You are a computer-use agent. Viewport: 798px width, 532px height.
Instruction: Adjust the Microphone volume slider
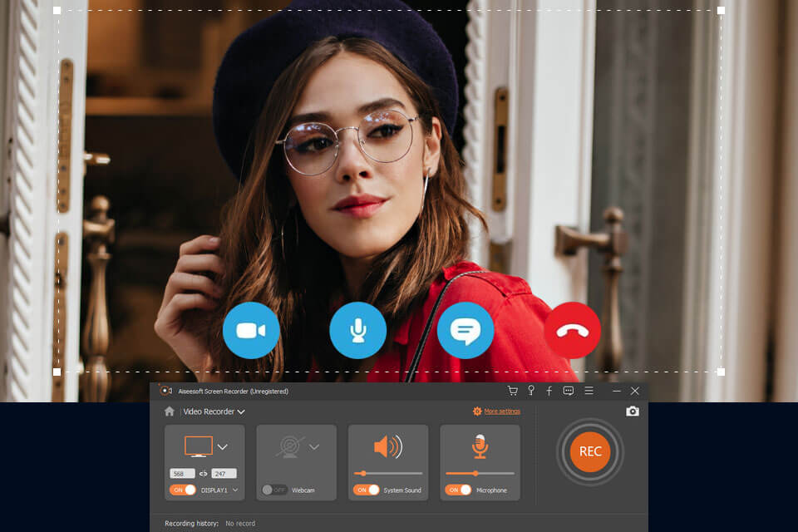(480, 474)
